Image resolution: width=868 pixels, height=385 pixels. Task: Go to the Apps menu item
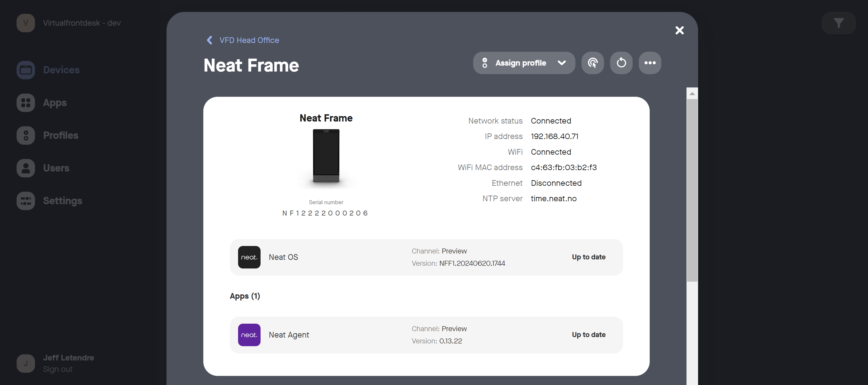(55, 103)
